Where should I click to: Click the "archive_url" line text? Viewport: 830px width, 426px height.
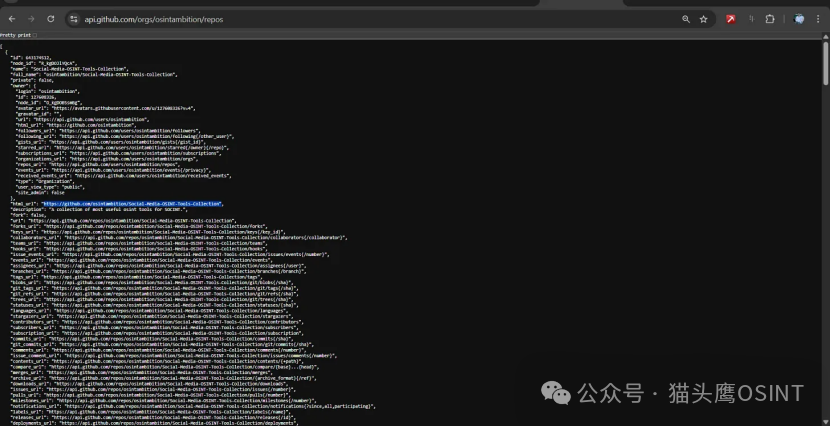click(164, 378)
